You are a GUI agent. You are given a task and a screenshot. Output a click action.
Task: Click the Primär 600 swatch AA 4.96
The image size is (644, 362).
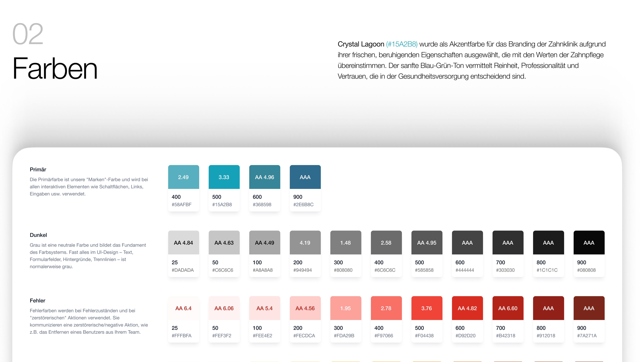tap(264, 177)
